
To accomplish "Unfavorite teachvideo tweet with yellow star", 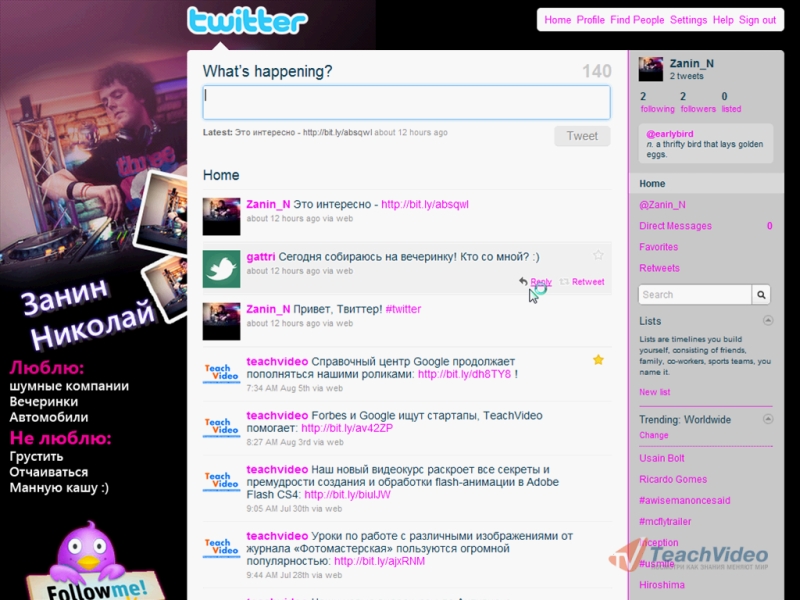I will pyautogui.click(x=598, y=360).
